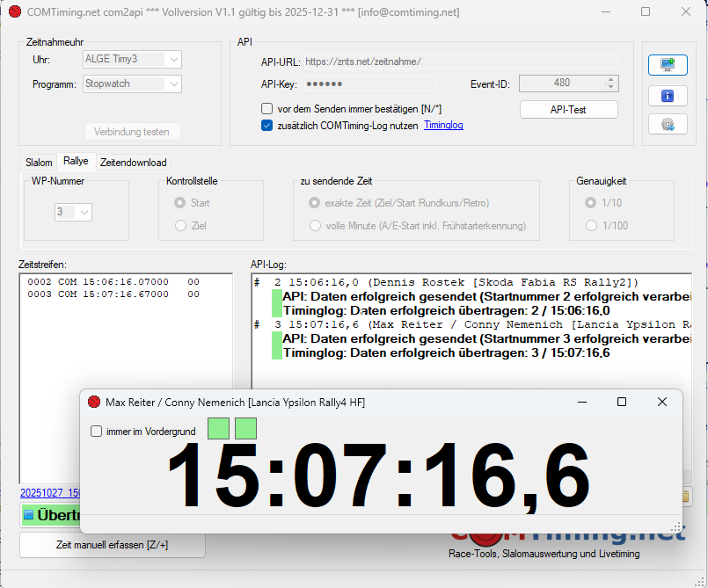Decrease Event-ID with the down arrow

click(x=611, y=87)
